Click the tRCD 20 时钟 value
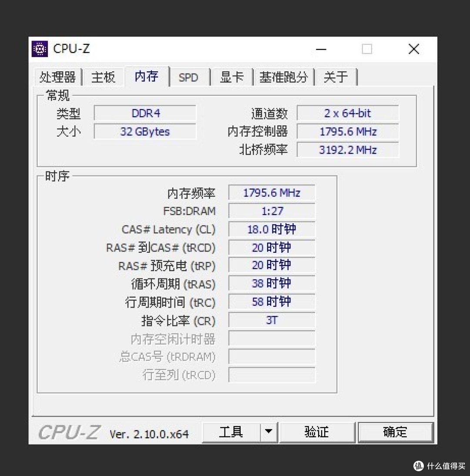This screenshot has width=470, height=476. (x=272, y=248)
